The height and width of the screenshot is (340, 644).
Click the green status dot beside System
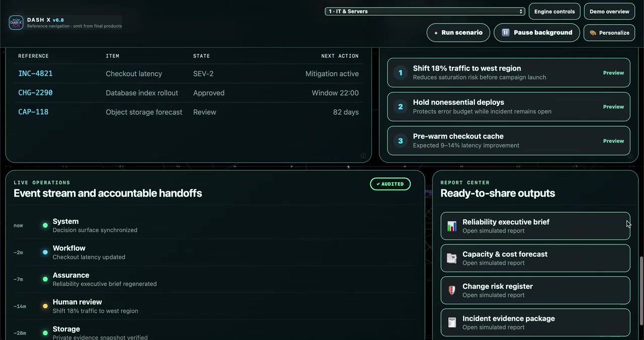[x=45, y=225]
